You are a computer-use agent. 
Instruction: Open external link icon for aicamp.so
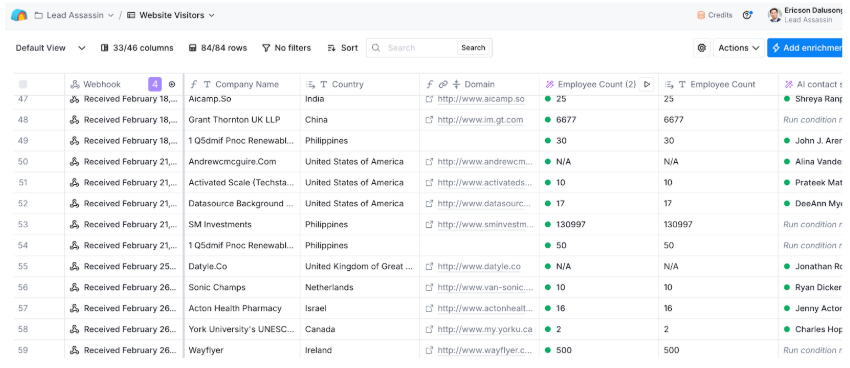(x=429, y=99)
